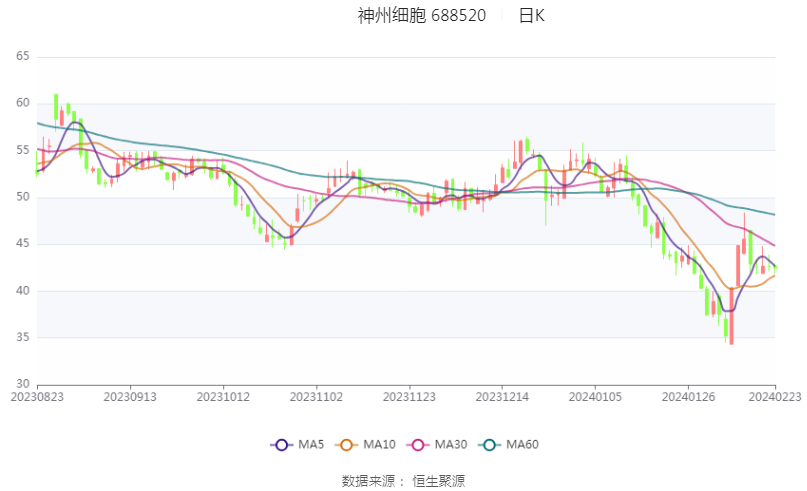
Task: Click the 20230823 date axis label
Action: [x=37, y=397]
